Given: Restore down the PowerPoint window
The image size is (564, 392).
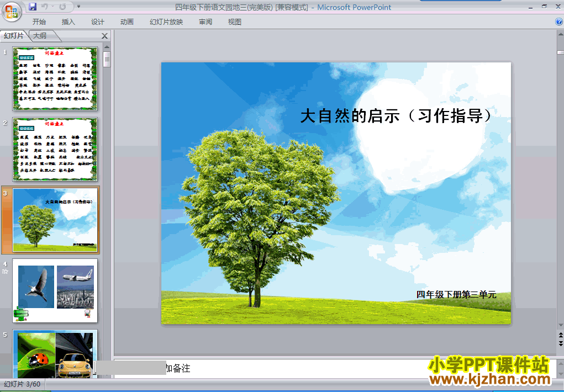Looking at the screenshot, I should (544, 7).
